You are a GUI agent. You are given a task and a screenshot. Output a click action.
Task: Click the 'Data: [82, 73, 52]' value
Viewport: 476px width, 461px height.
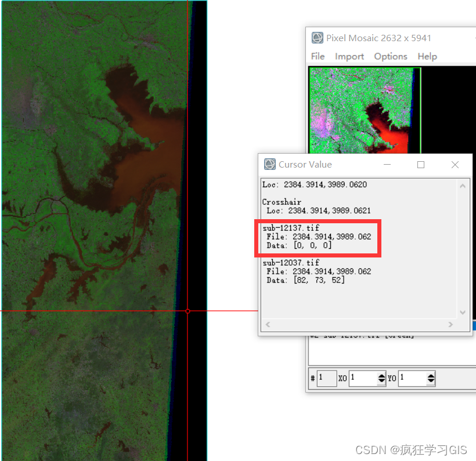pos(305,280)
